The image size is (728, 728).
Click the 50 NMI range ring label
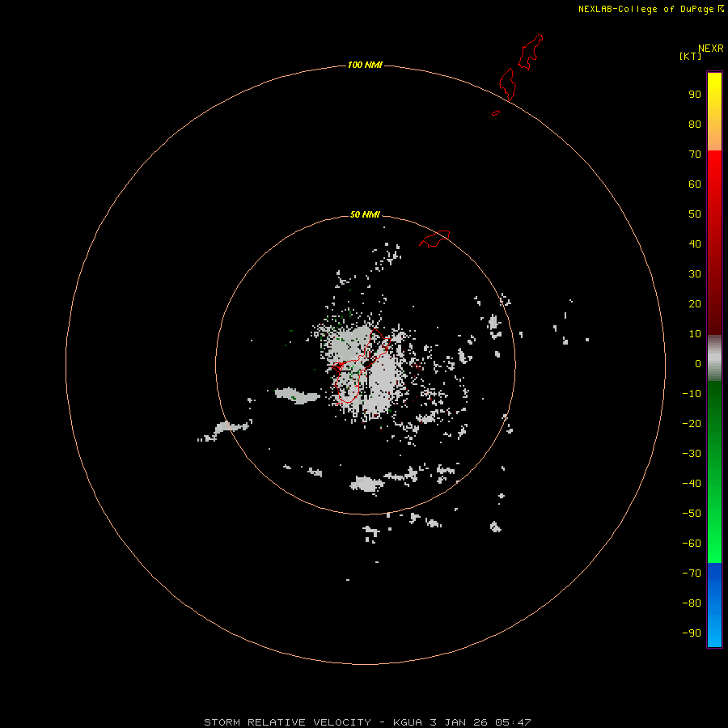click(365, 214)
